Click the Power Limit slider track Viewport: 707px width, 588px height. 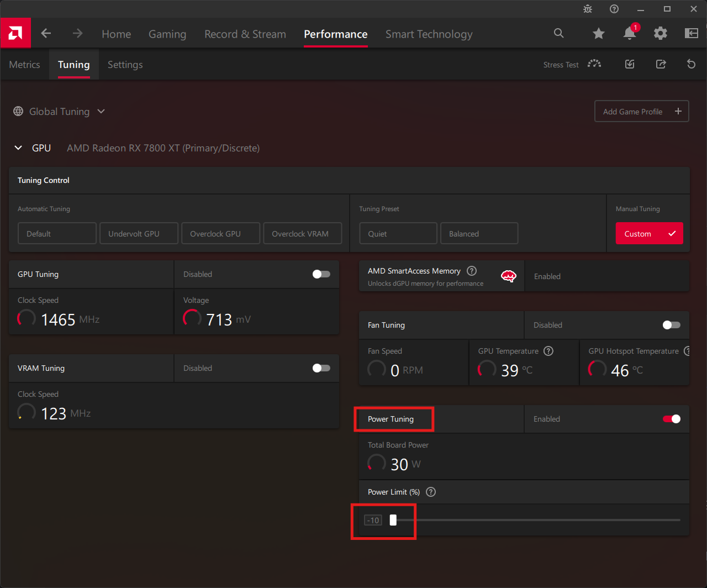(535, 519)
